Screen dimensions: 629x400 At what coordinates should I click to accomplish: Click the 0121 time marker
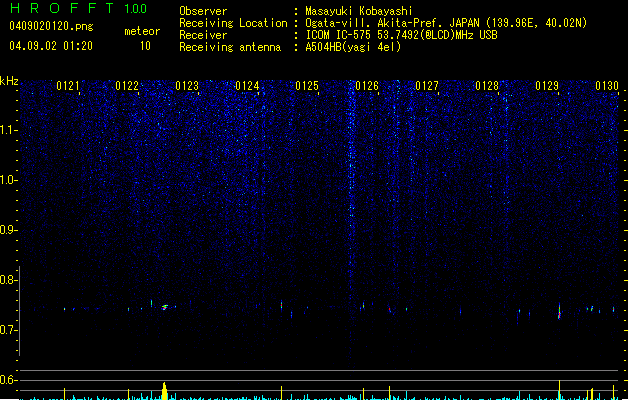(68, 86)
